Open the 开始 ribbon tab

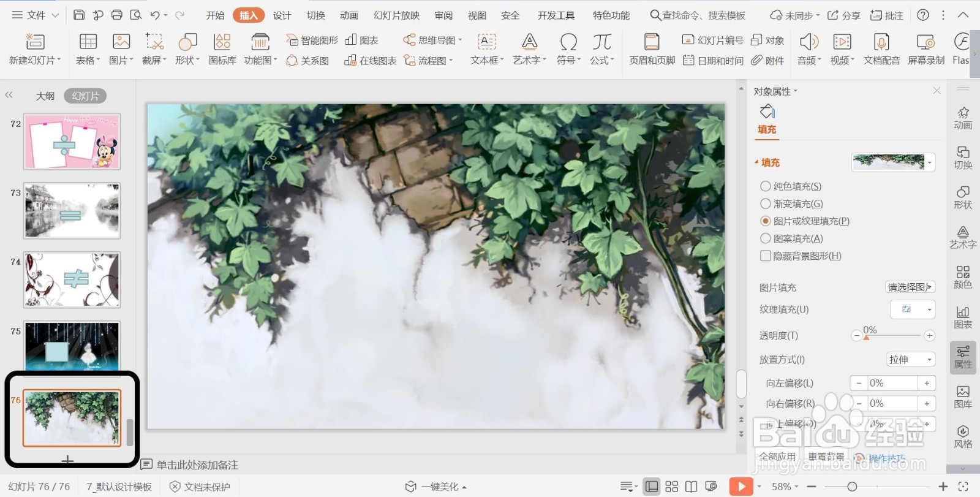click(x=215, y=15)
